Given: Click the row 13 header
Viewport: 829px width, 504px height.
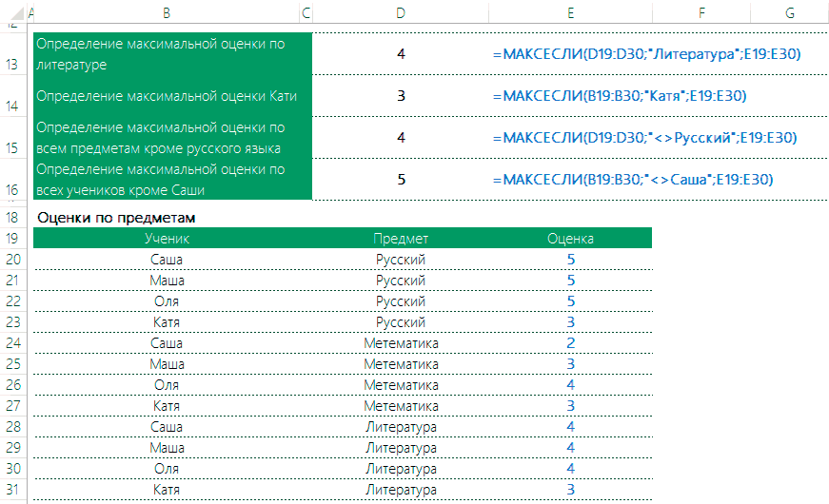Looking at the screenshot, I should [x=13, y=64].
